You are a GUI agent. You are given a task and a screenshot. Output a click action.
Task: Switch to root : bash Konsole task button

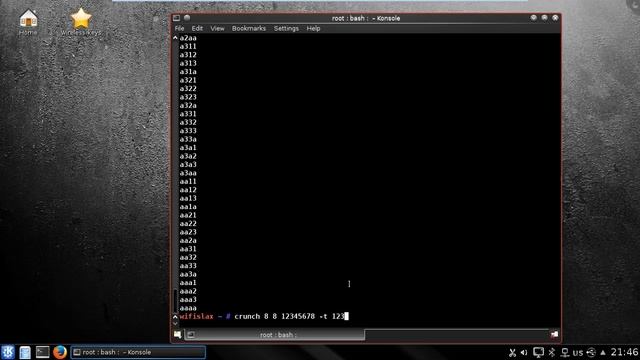click(138, 352)
